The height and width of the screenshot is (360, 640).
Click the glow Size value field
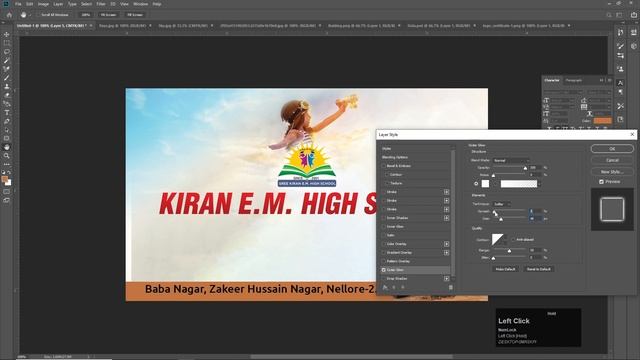pos(535,219)
